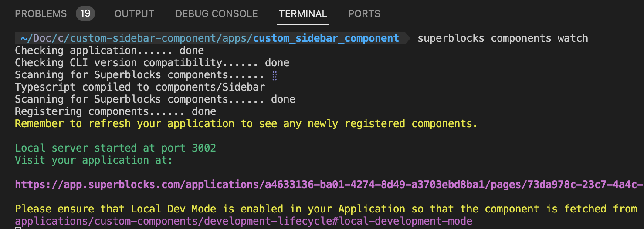Click the 'Registering components...... done' line
The height and width of the screenshot is (229, 644).
pyautogui.click(x=115, y=111)
